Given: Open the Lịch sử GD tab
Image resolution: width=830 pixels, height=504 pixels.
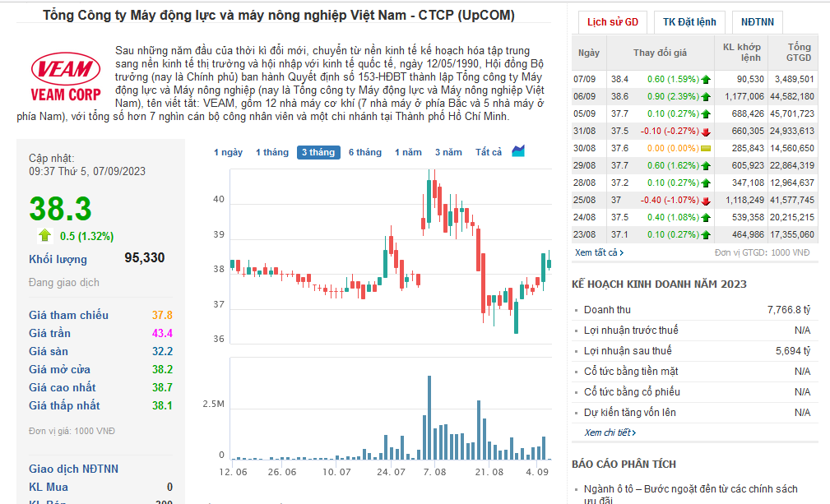Looking at the screenshot, I should point(613,22).
